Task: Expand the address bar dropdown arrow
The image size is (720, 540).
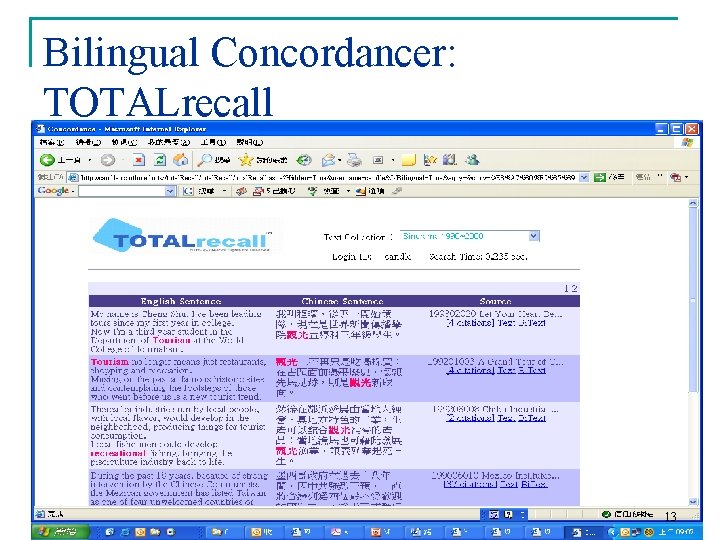Action: coord(584,177)
